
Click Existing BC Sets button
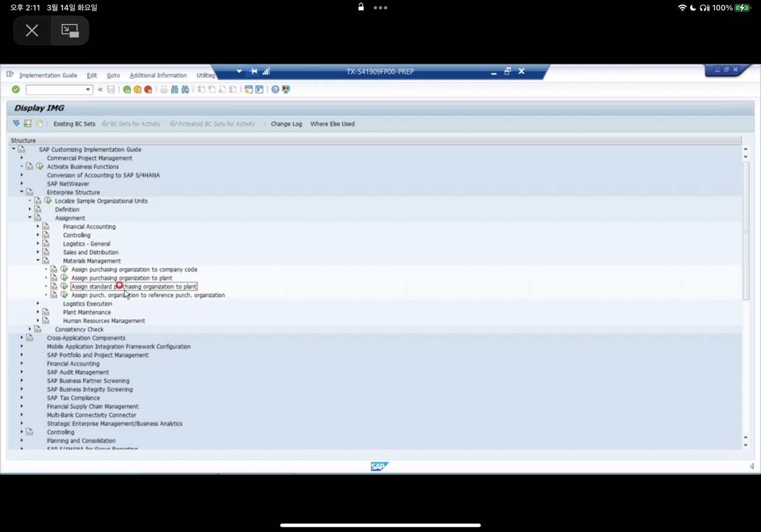(74, 124)
